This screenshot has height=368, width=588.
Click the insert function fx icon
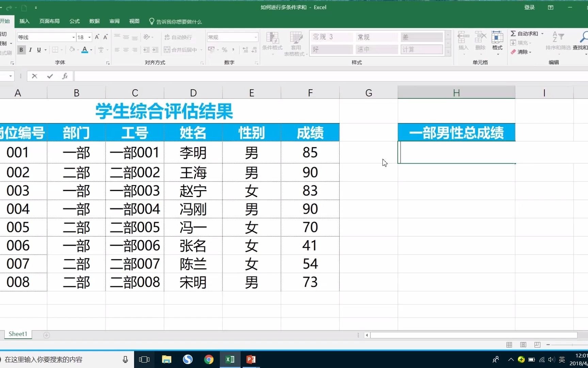click(x=65, y=76)
